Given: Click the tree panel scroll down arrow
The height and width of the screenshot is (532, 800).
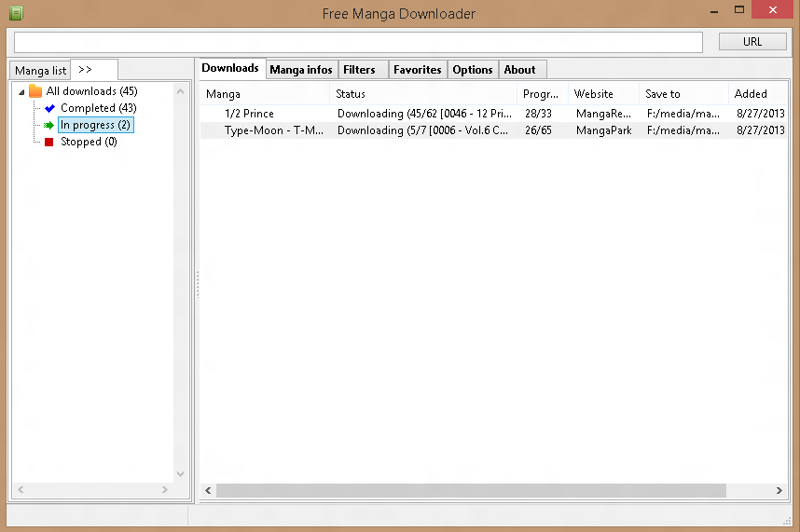Looking at the screenshot, I should click(x=180, y=473).
